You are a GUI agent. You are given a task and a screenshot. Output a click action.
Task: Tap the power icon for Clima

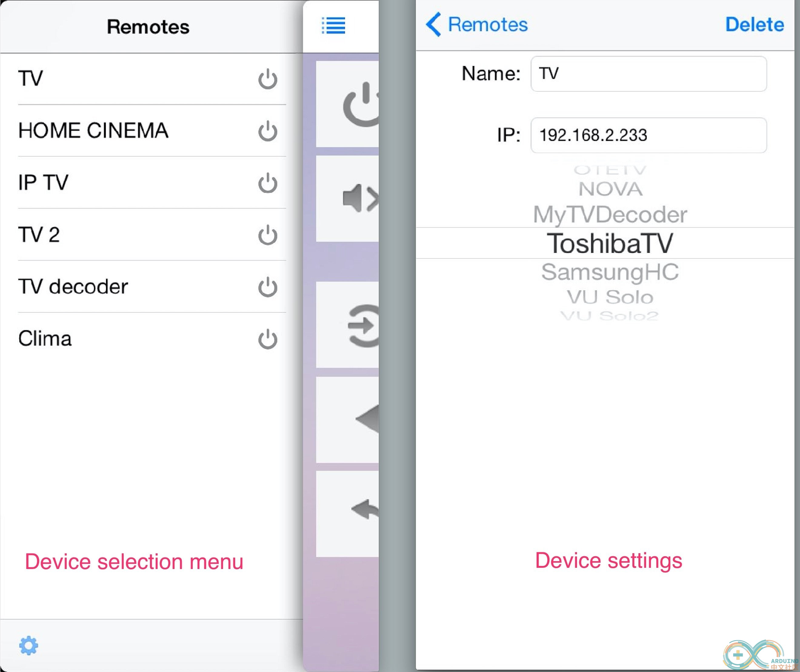pyautogui.click(x=268, y=339)
